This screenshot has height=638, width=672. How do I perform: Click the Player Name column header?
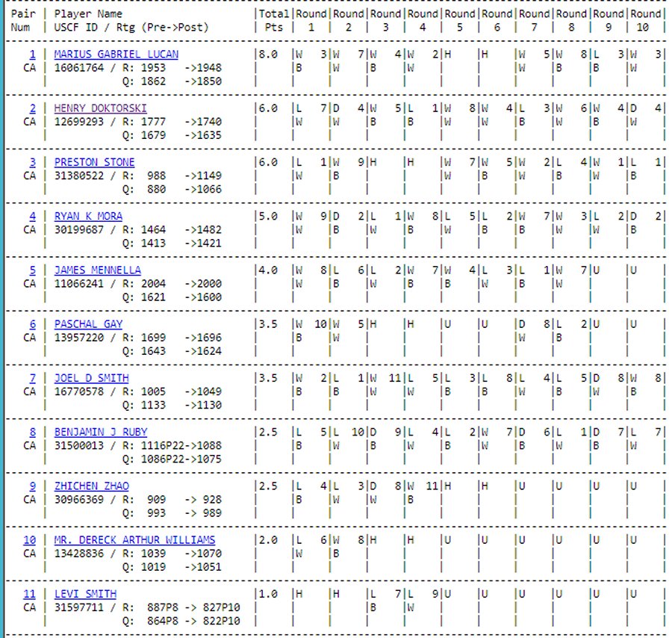tap(88, 14)
